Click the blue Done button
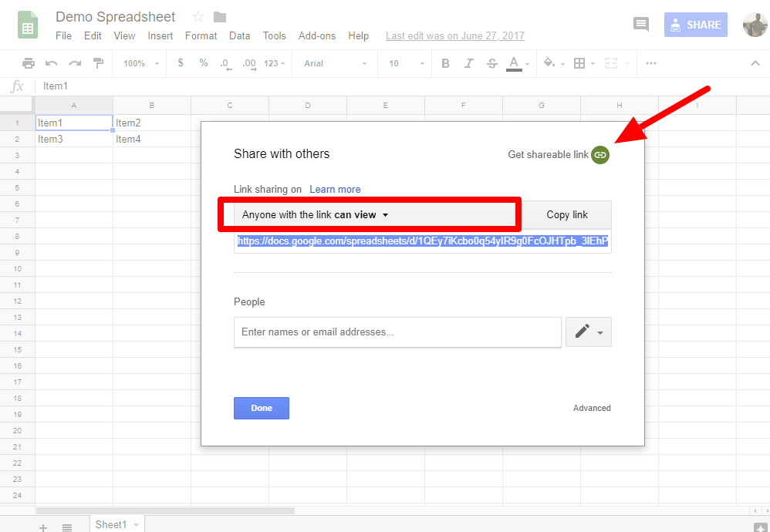The image size is (770, 532). tap(261, 408)
